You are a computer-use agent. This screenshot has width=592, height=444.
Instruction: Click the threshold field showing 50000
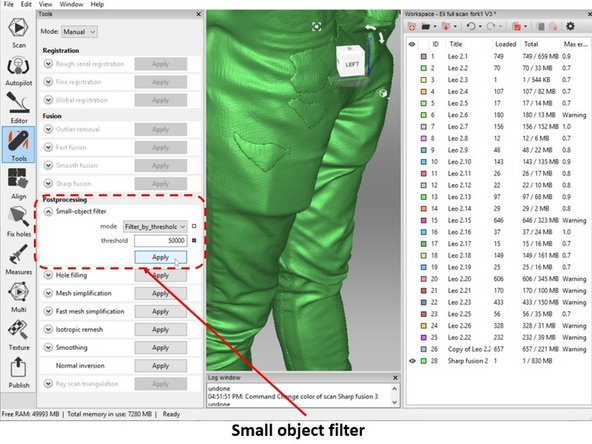click(x=160, y=240)
